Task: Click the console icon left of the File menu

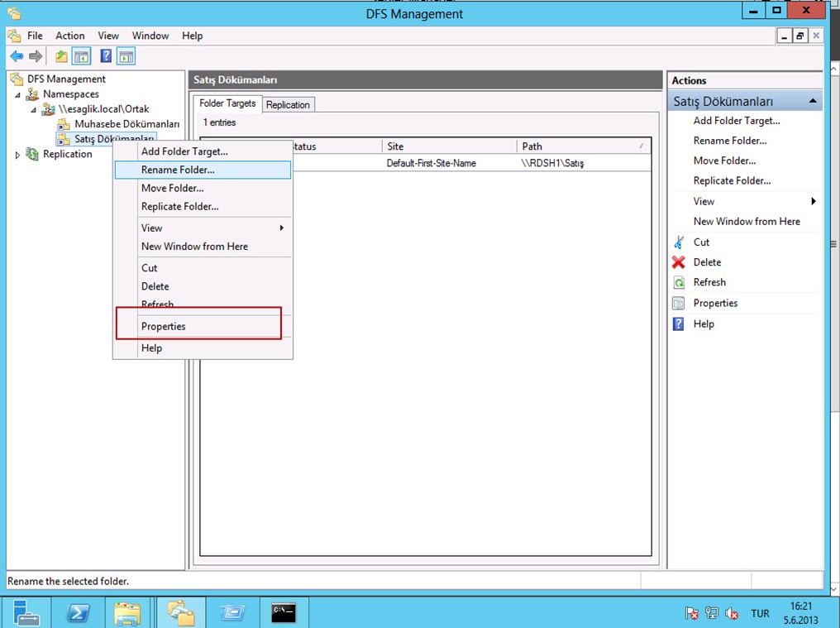Action: point(14,36)
